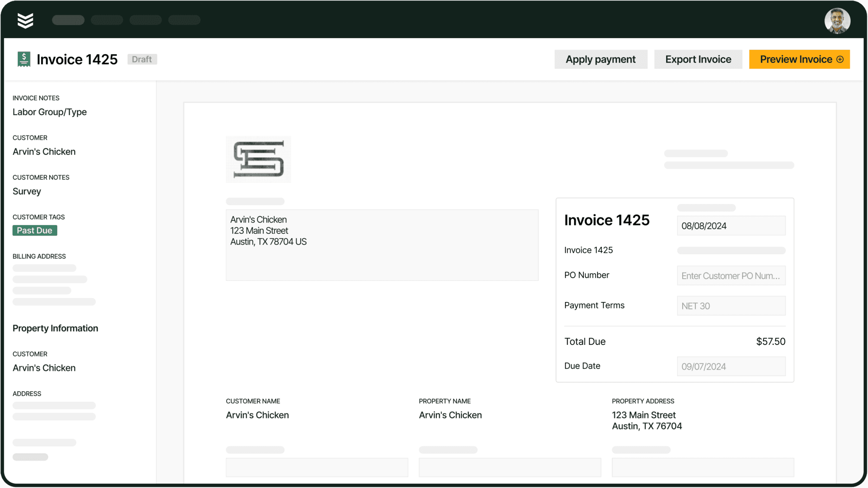The width and height of the screenshot is (868, 488).
Task: Click the user profile avatar icon
Action: coord(839,20)
